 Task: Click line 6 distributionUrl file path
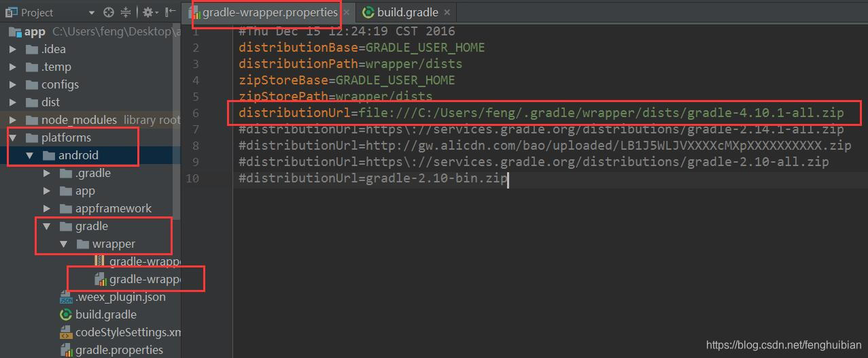[x=540, y=112]
